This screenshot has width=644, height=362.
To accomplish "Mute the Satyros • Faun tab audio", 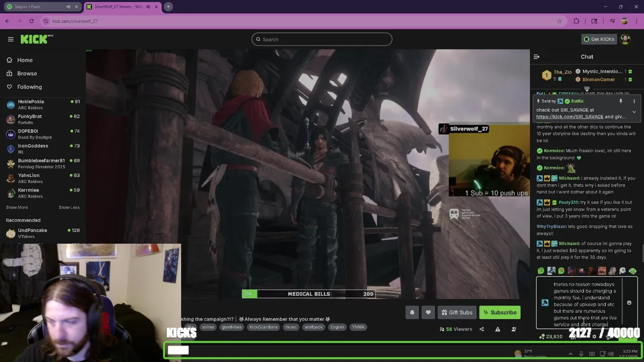I will pyautogui.click(x=68, y=7).
